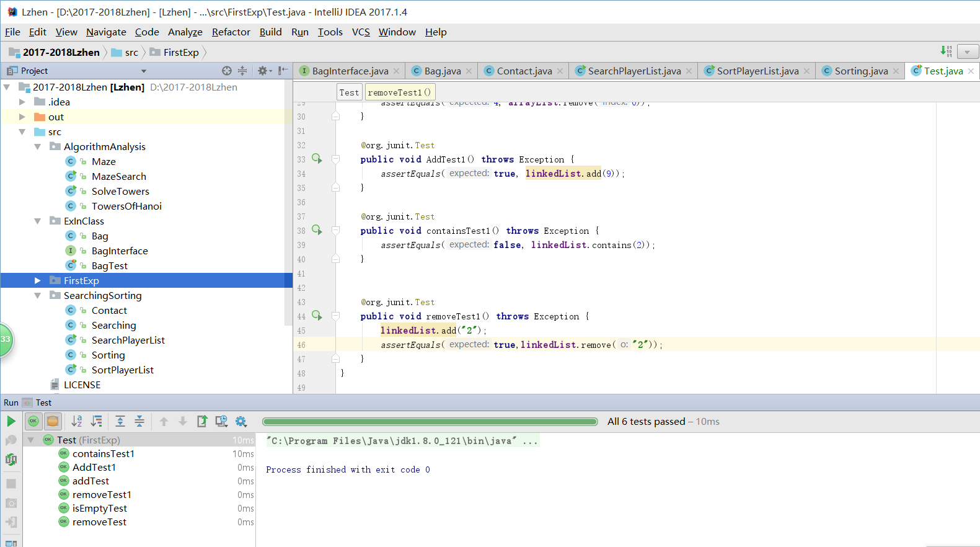Viewport: 980px width, 547px height.
Task: Select the BagTest class in project tree
Action: [110, 265]
